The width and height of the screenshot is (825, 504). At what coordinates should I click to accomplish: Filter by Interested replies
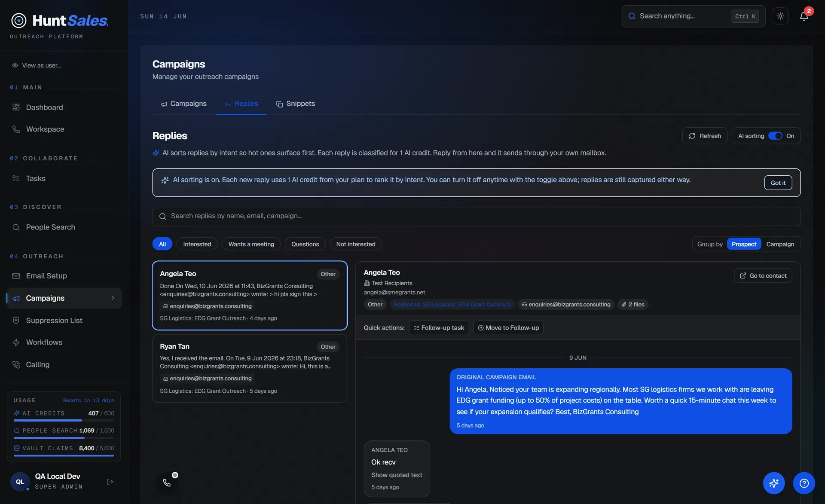pyautogui.click(x=197, y=244)
